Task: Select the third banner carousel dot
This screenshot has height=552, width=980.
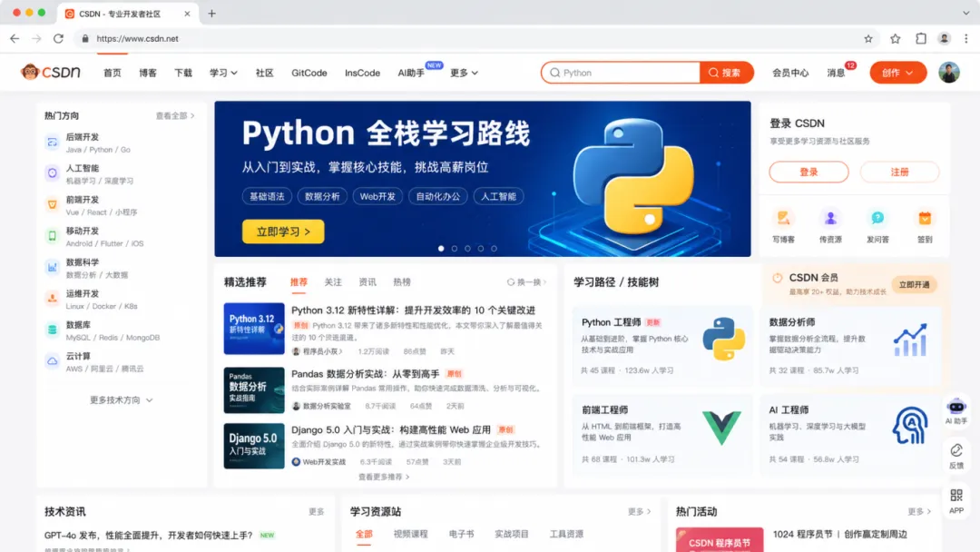Action: click(467, 248)
